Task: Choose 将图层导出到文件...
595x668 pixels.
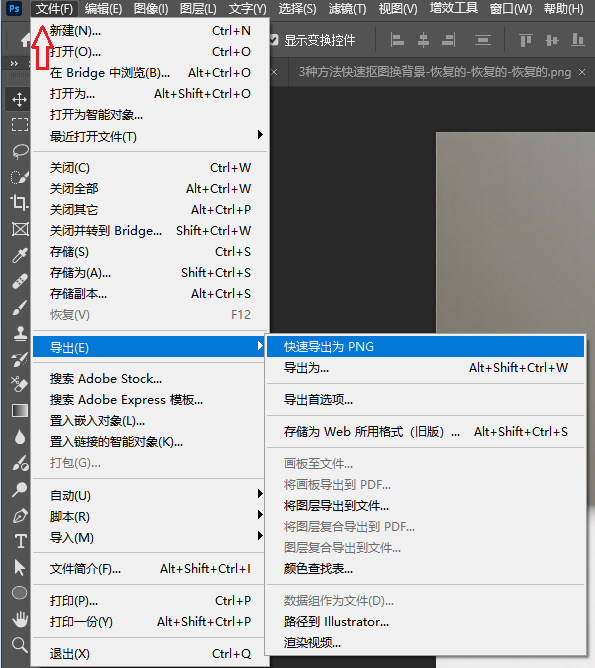Action: (425, 506)
